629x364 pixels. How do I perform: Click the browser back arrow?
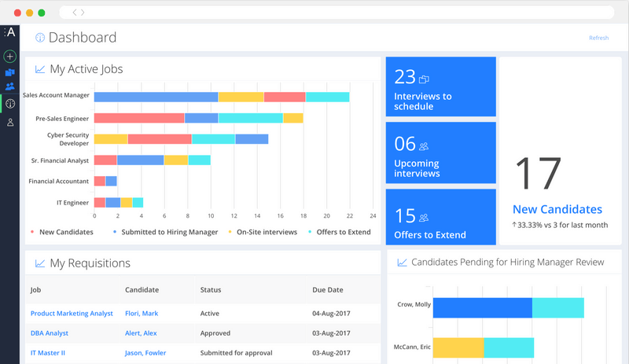[x=75, y=13]
